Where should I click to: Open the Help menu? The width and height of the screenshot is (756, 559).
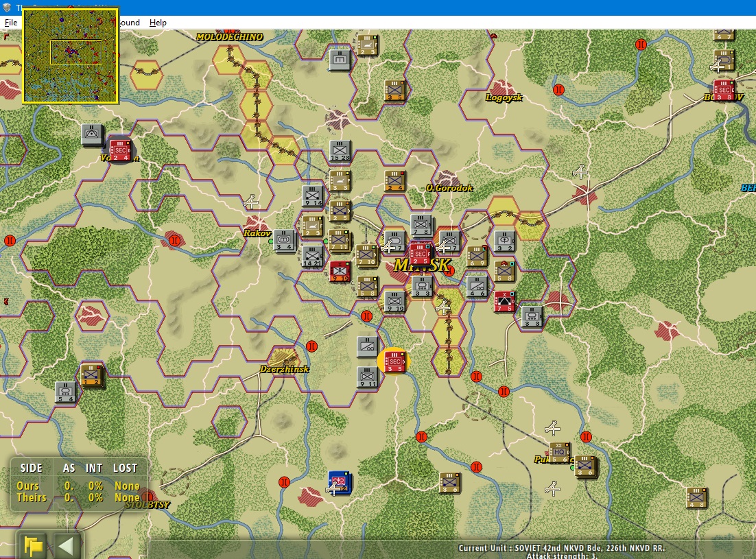tap(158, 23)
